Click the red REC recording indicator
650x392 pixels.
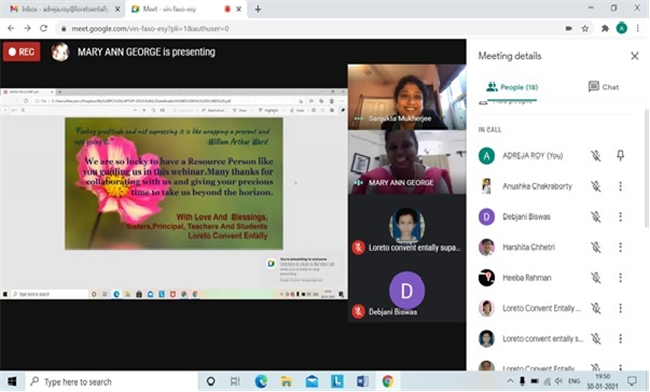(x=22, y=52)
